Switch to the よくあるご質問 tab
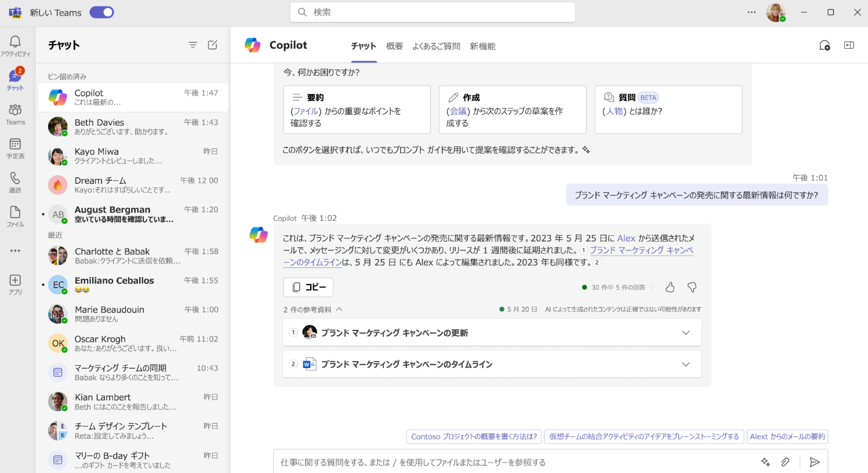 pos(436,46)
